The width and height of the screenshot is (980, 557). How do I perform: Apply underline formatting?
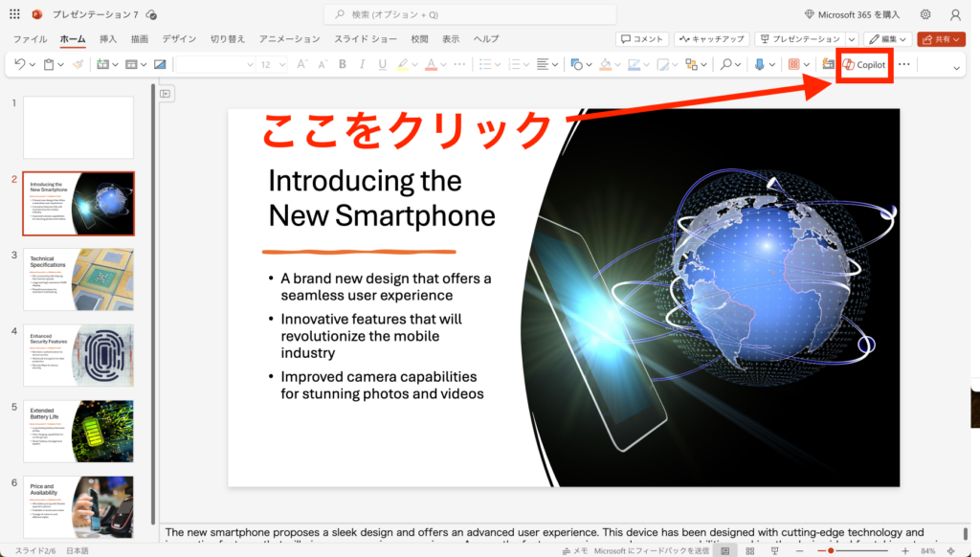point(381,65)
